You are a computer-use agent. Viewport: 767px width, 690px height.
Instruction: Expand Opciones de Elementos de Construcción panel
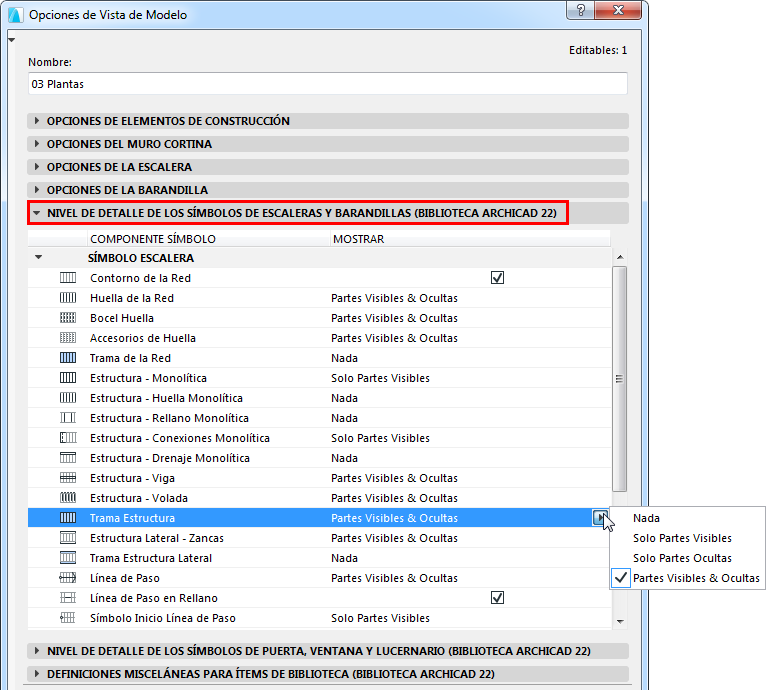click(x=37, y=121)
